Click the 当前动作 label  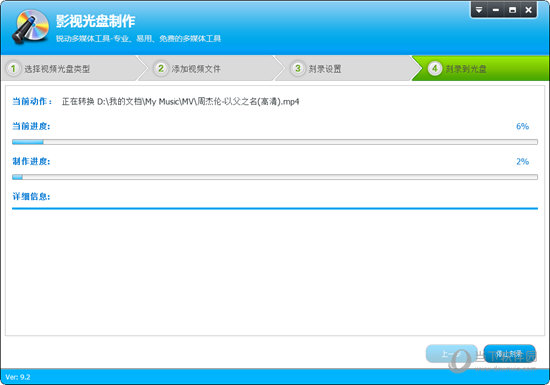point(32,101)
